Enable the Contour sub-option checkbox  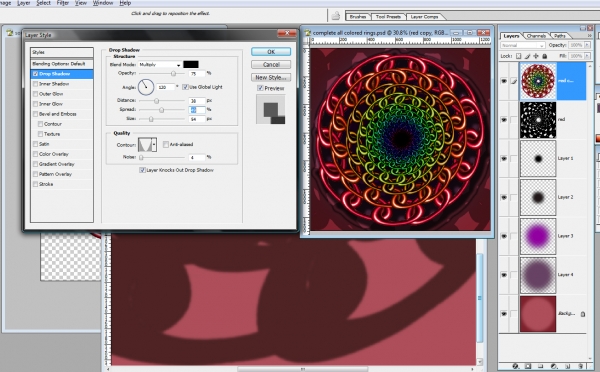40,124
